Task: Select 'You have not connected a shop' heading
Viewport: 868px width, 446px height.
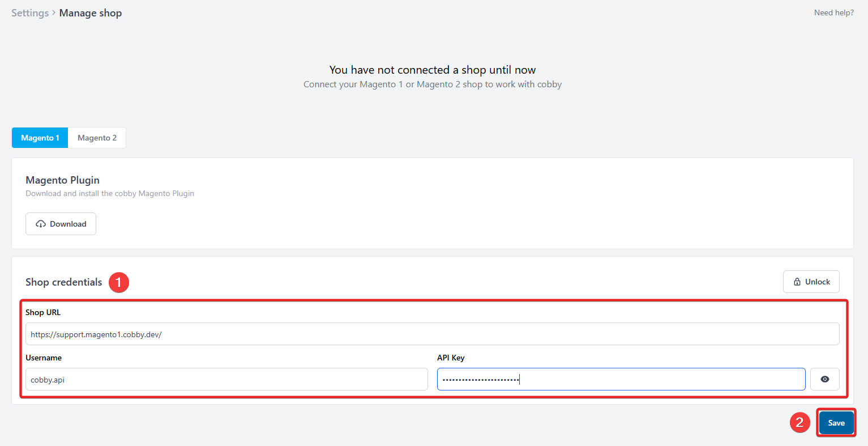Action: click(x=433, y=70)
